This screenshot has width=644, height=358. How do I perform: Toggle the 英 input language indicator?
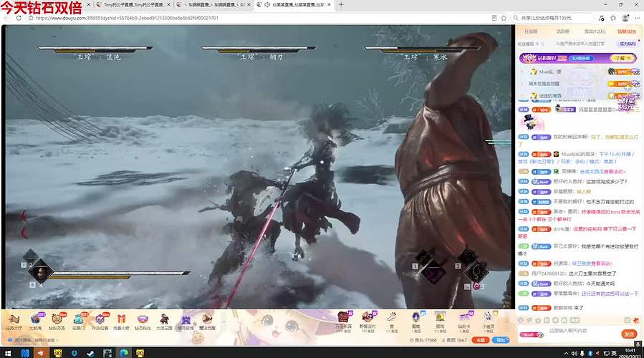click(x=614, y=353)
